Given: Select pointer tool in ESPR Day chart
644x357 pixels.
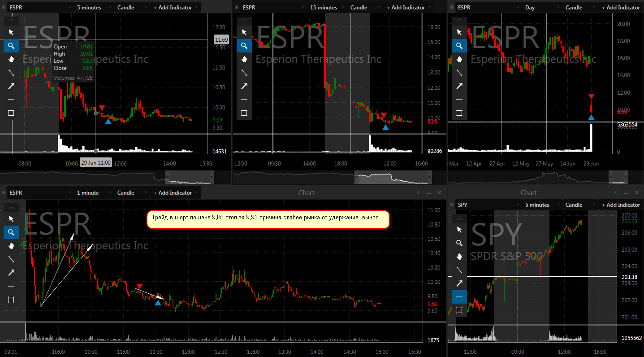Looking at the screenshot, I should tap(459, 32).
